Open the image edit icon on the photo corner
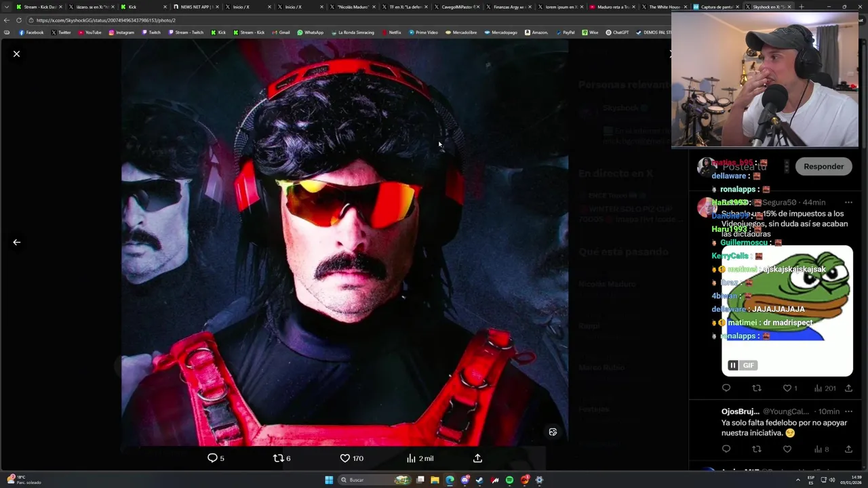 [553, 432]
